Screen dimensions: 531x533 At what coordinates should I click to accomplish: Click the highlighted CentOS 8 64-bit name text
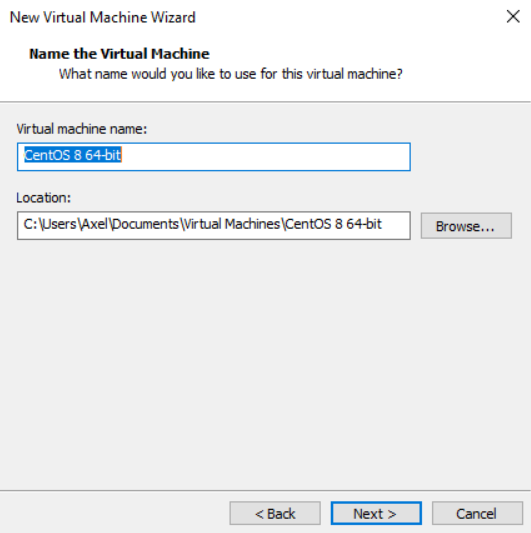click(x=73, y=155)
